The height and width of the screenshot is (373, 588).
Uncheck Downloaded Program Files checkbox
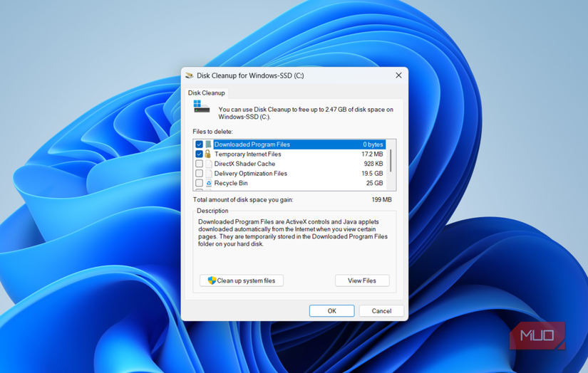199,145
